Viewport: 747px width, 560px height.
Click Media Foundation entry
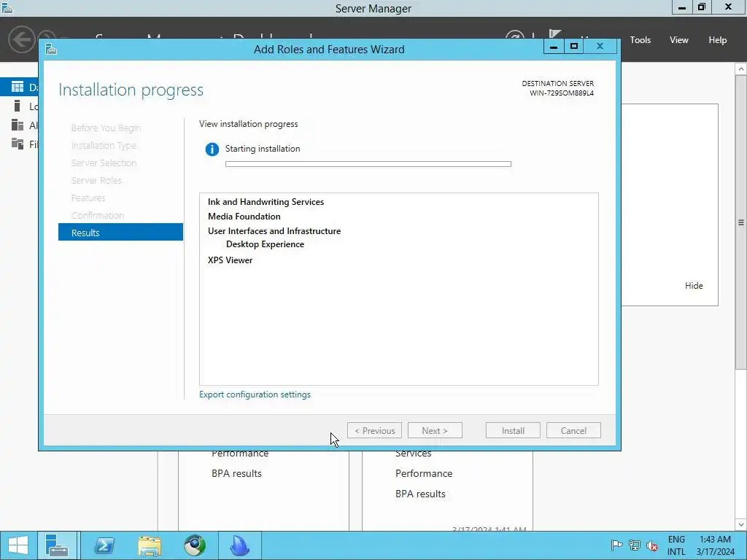(x=244, y=216)
